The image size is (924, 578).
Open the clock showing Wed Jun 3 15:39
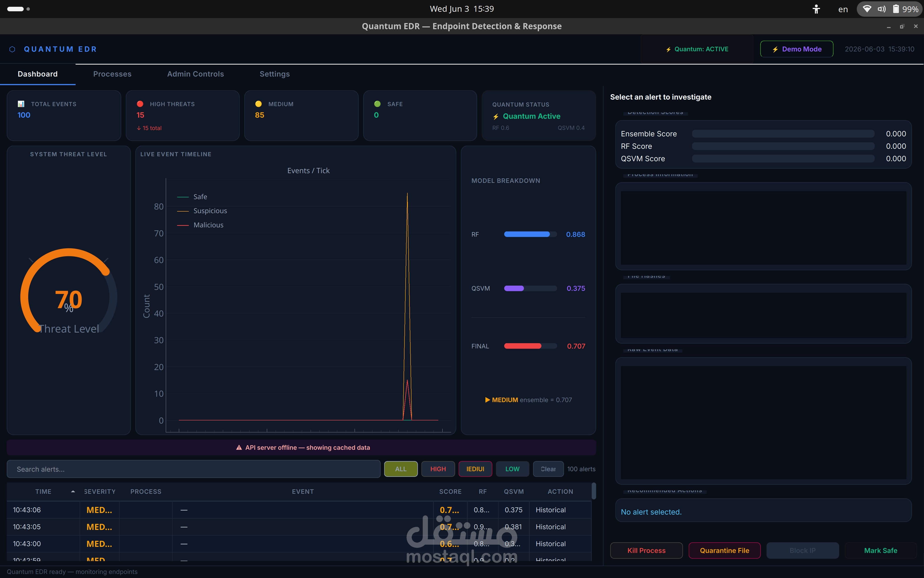click(462, 9)
